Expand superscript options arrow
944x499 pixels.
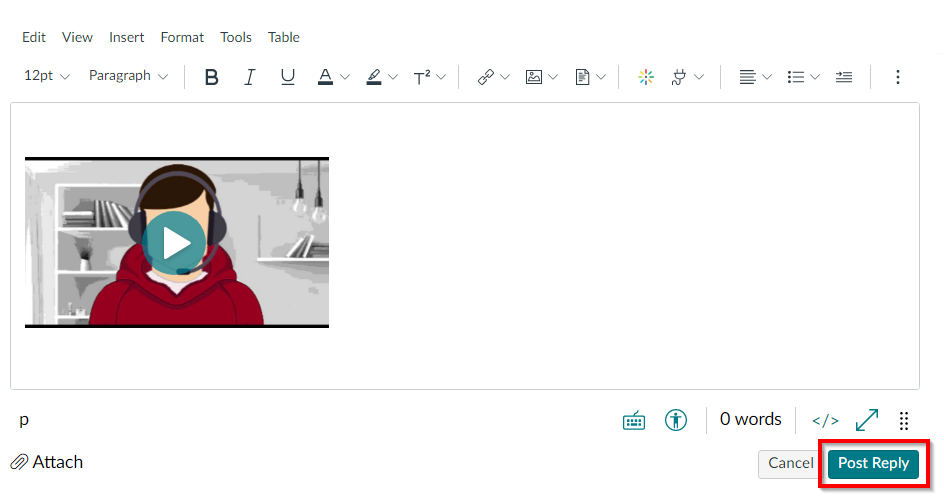click(x=441, y=77)
